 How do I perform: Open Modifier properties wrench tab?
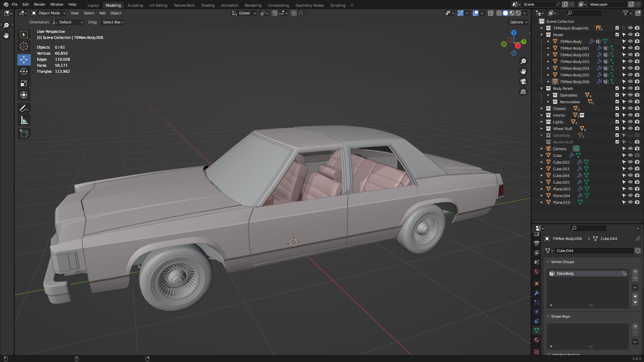coord(537,293)
